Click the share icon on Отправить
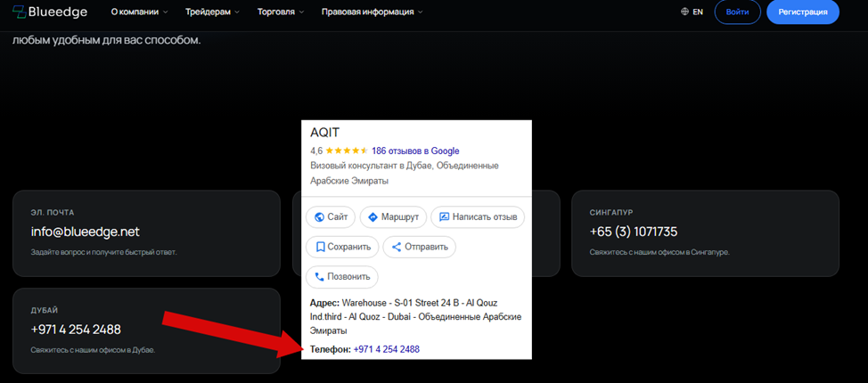 (x=396, y=247)
